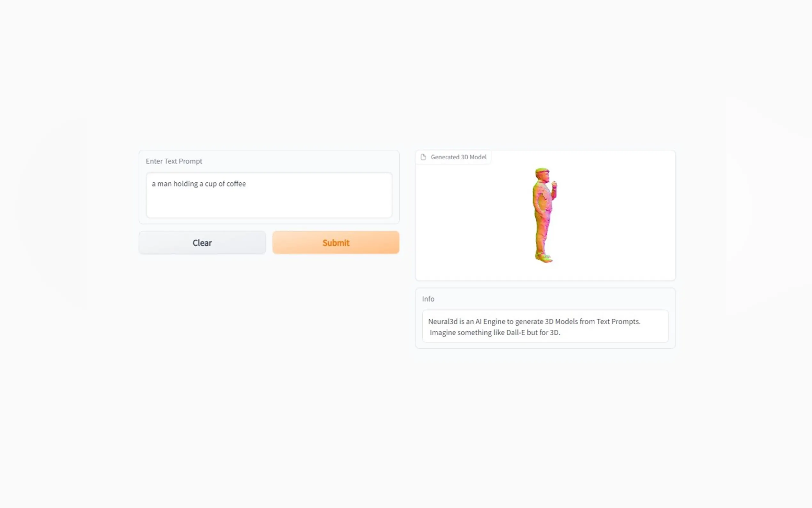
Task: Place cursor on word "coffee" in prompt
Action: pyautogui.click(x=236, y=184)
